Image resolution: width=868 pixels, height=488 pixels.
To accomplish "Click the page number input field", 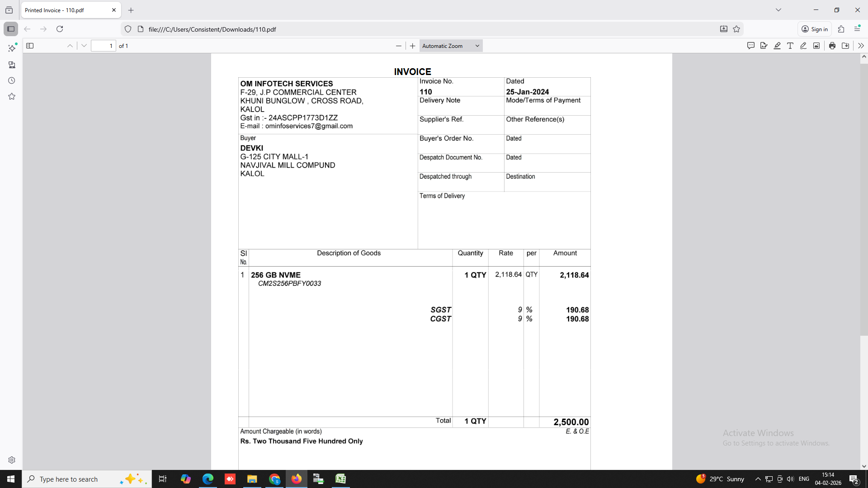I will coord(104,46).
